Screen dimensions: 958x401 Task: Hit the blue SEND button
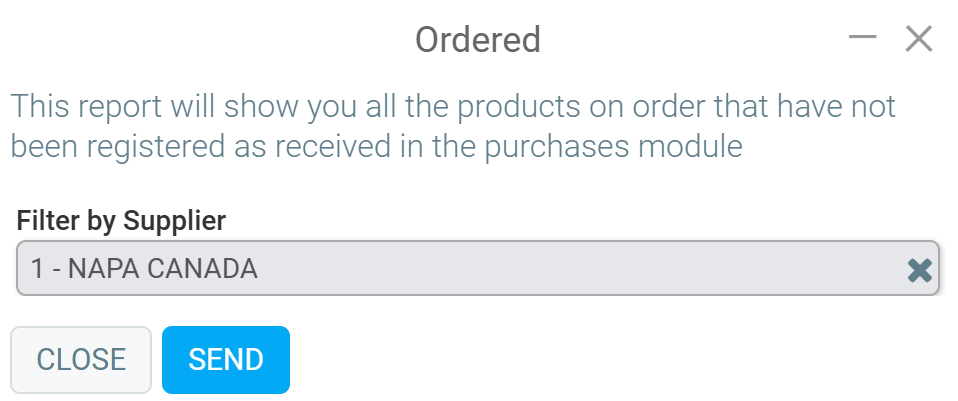226,360
